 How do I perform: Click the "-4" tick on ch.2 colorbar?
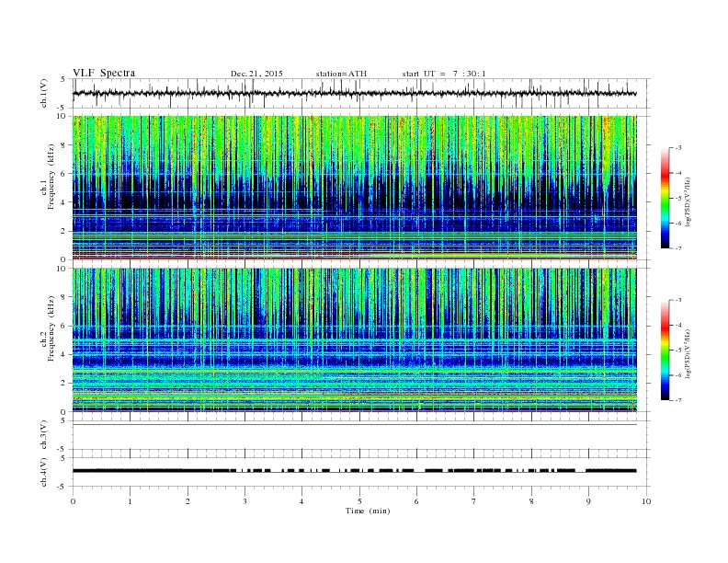coord(678,325)
